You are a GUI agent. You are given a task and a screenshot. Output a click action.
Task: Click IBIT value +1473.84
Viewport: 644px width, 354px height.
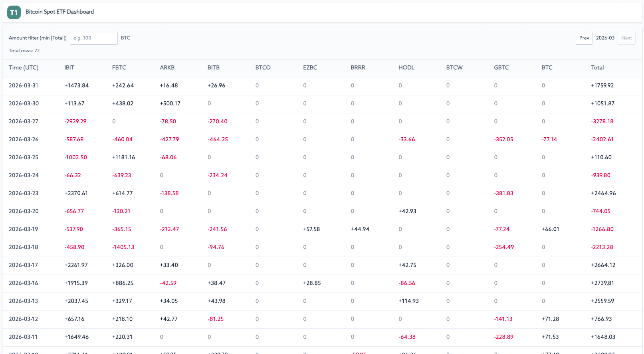77,86
